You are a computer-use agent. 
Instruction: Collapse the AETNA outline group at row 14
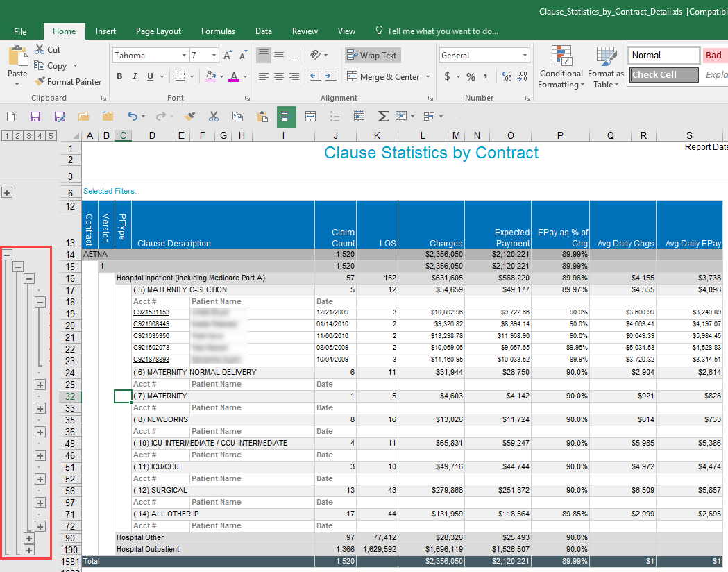coord(7,255)
